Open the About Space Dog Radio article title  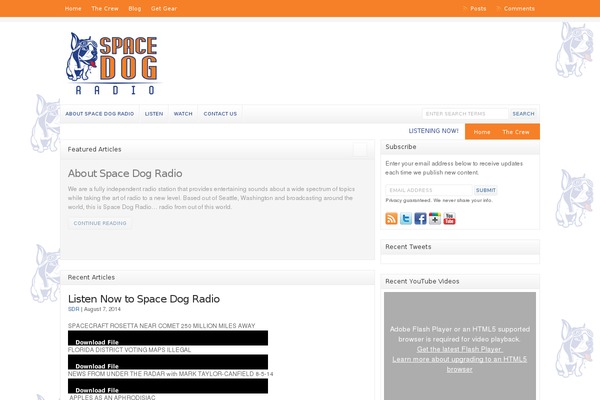coord(125,173)
